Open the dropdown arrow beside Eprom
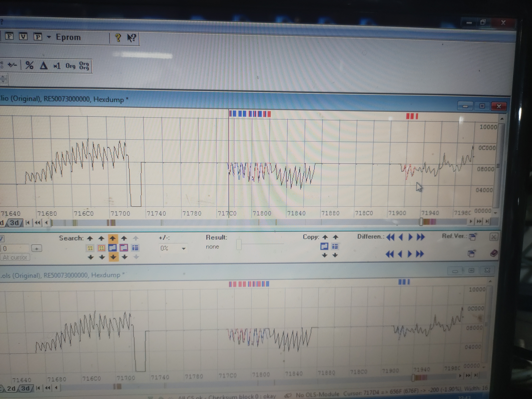 coord(49,37)
